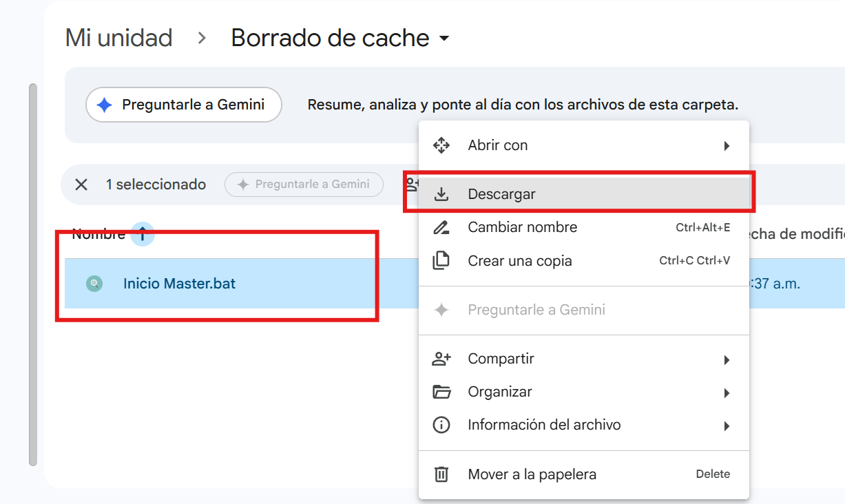Click the Organizar folder icon
Viewport: 845px width, 504px height.
pos(441,392)
